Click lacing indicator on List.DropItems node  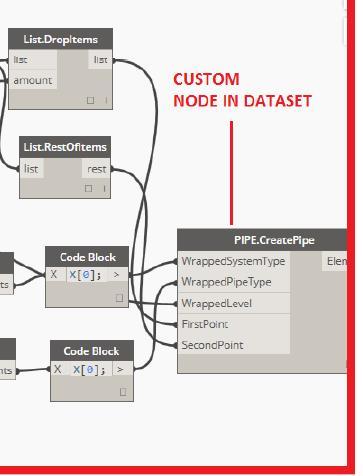click(106, 100)
